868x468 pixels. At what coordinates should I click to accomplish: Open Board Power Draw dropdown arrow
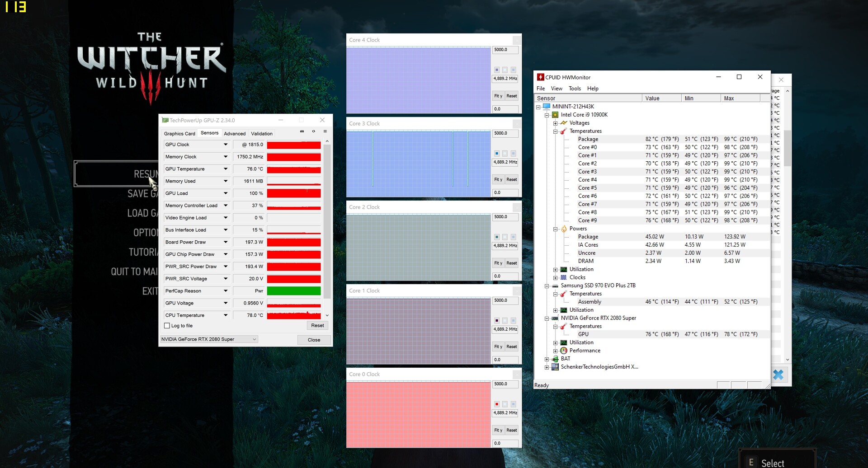tap(226, 242)
